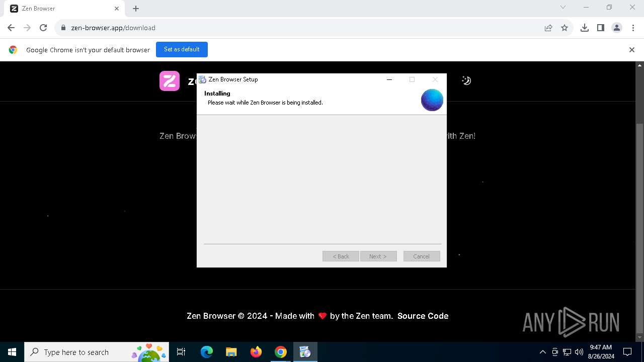Click the volume tray icon
The image size is (644, 362).
point(579,352)
